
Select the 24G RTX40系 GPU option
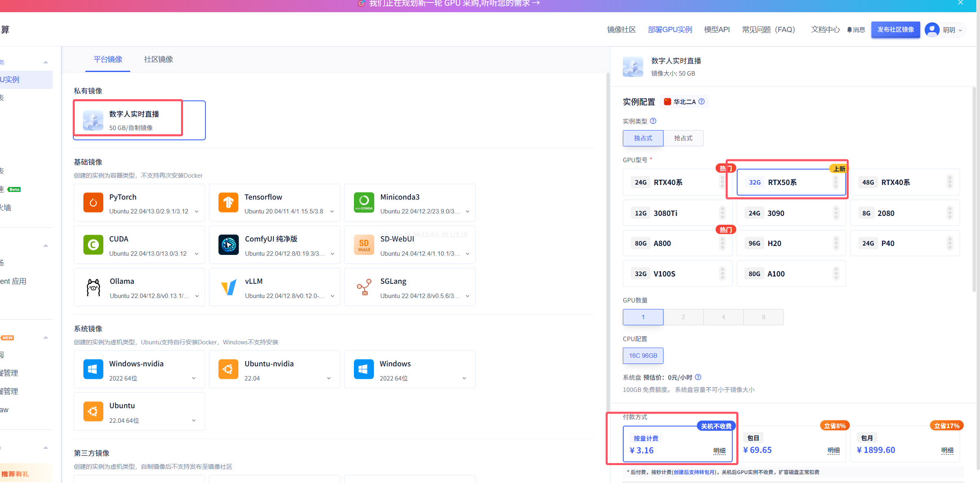click(677, 182)
